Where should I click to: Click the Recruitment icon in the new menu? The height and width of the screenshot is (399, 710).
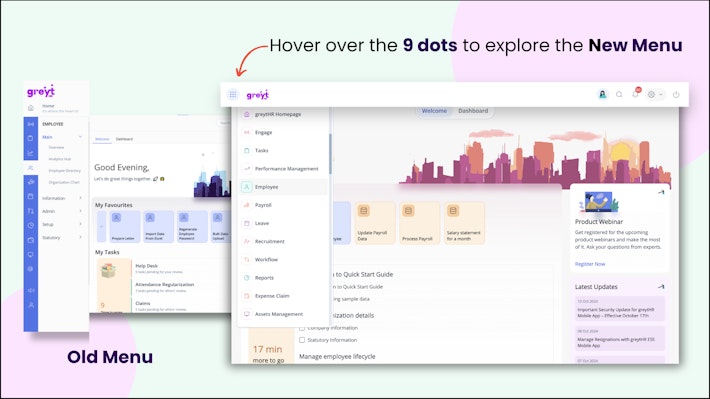[247, 241]
